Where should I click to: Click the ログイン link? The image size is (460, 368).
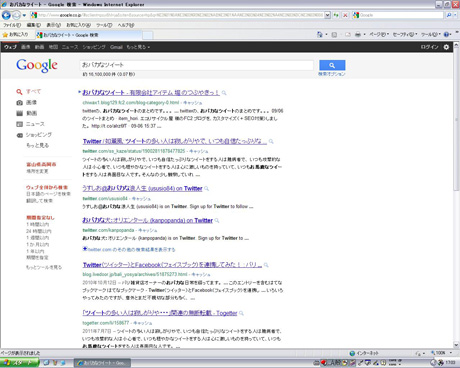429,47
